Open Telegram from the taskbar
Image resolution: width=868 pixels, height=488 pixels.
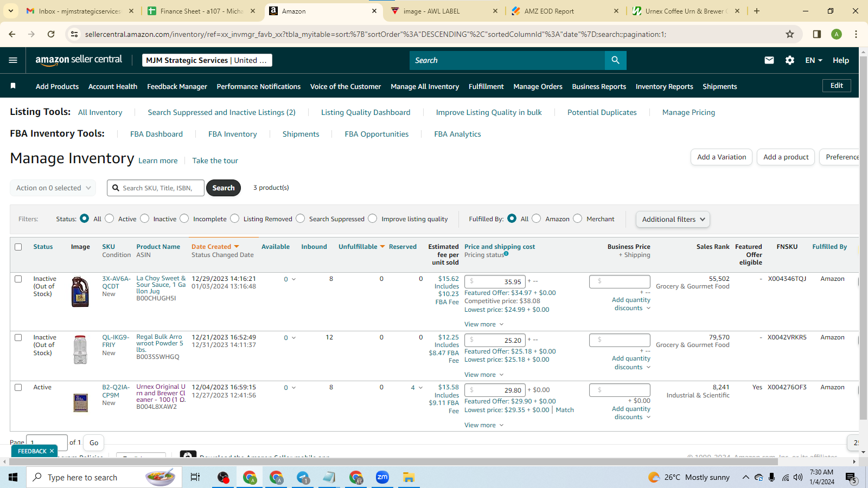point(303,477)
